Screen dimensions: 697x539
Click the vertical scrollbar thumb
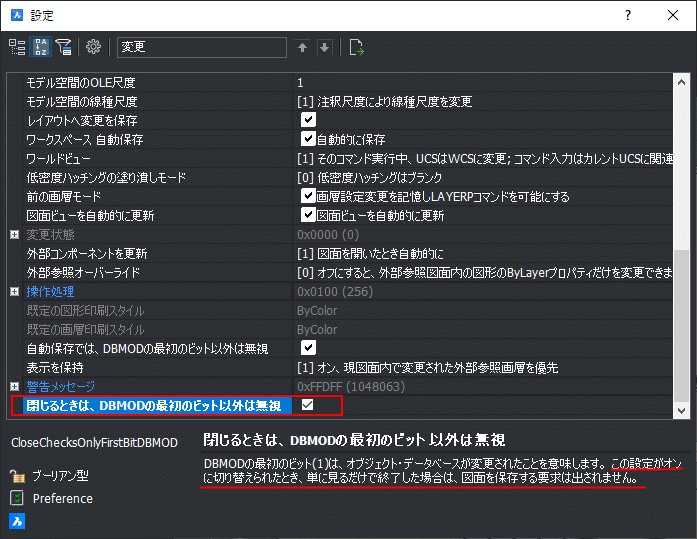(681, 326)
